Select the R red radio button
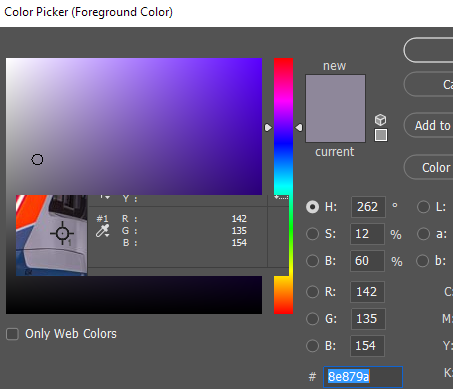 point(312,292)
